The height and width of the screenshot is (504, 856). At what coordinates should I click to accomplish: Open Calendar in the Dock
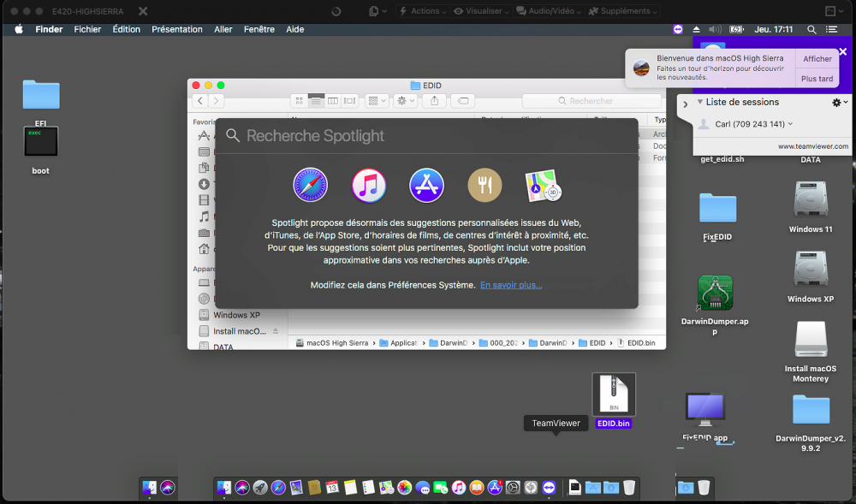click(x=332, y=487)
